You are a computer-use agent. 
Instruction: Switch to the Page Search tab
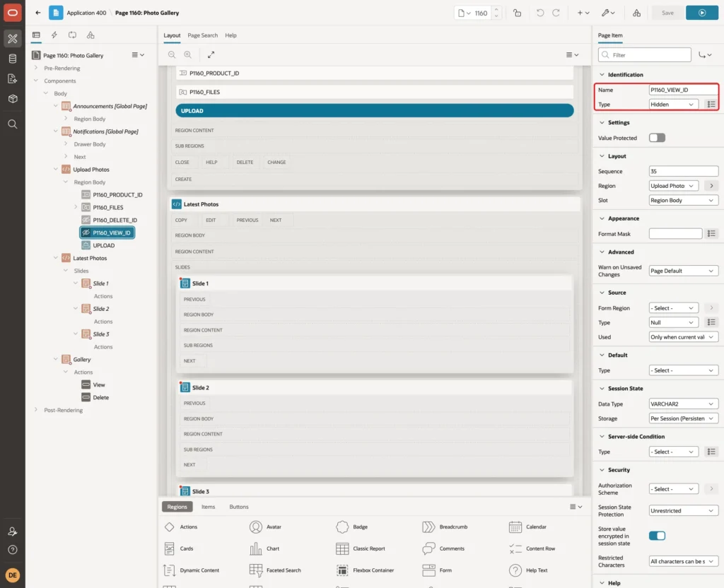(202, 35)
